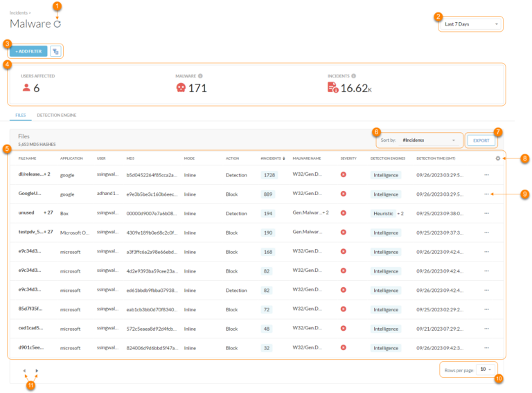Open more options for GoogleU row
Screen dimensions: 532x393
(x=486, y=194)
